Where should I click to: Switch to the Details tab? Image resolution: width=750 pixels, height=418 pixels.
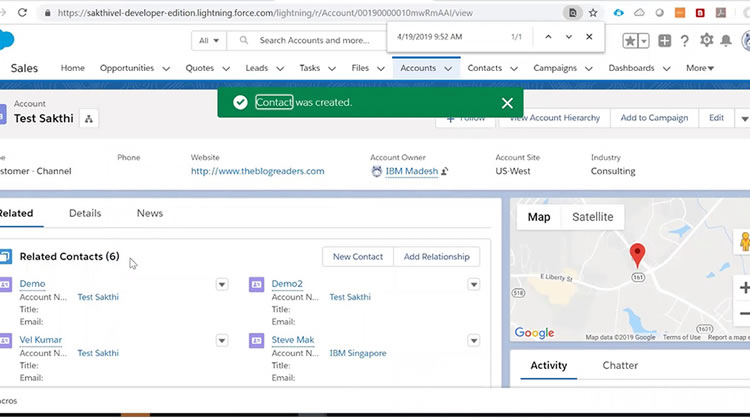coord(85,213)
